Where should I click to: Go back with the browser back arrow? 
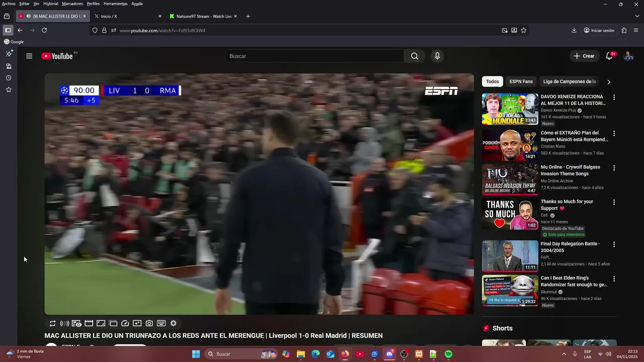click(20, 30)
